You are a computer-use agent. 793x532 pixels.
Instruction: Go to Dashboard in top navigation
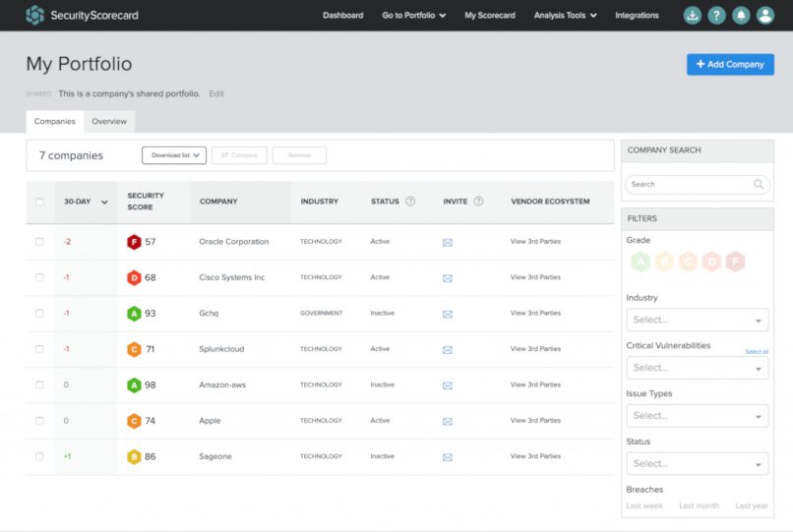[343, 15]
